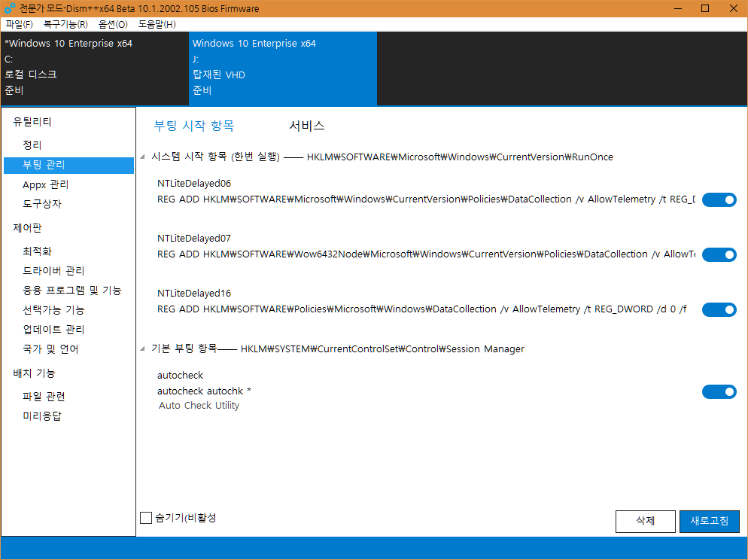Open 파일 관련 in the sidebar
This screenshot has width=748, height=560.
coord(68,397)
